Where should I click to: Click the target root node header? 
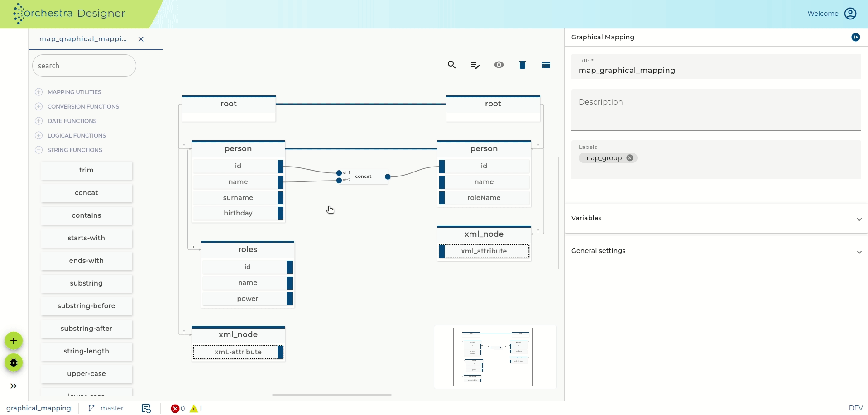pyautogui.click(x=493, y=104)
